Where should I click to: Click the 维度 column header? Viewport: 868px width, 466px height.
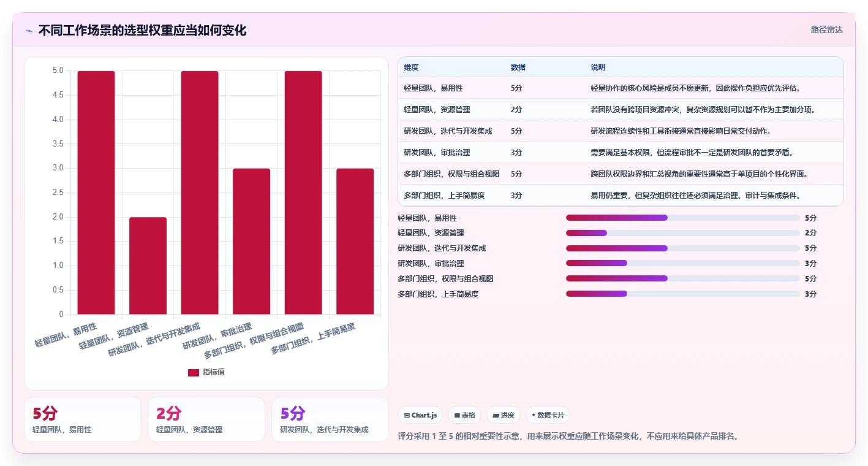coord(411,67)
